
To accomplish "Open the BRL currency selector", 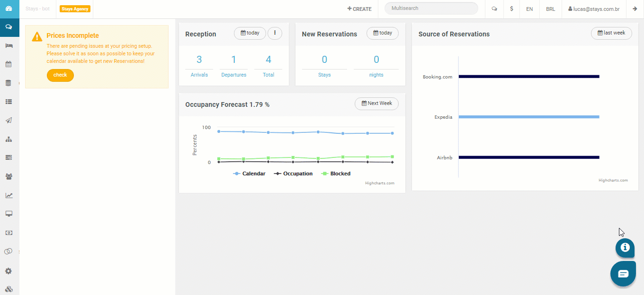I will [550, 9].
